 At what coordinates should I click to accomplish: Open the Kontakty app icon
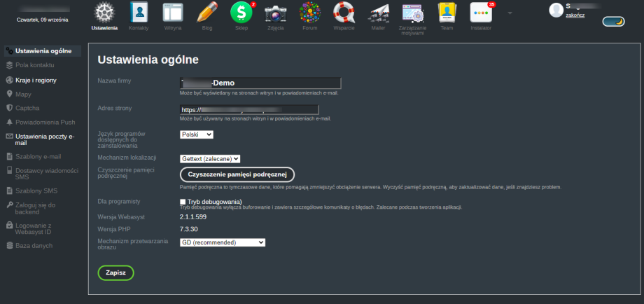[139, 13]
